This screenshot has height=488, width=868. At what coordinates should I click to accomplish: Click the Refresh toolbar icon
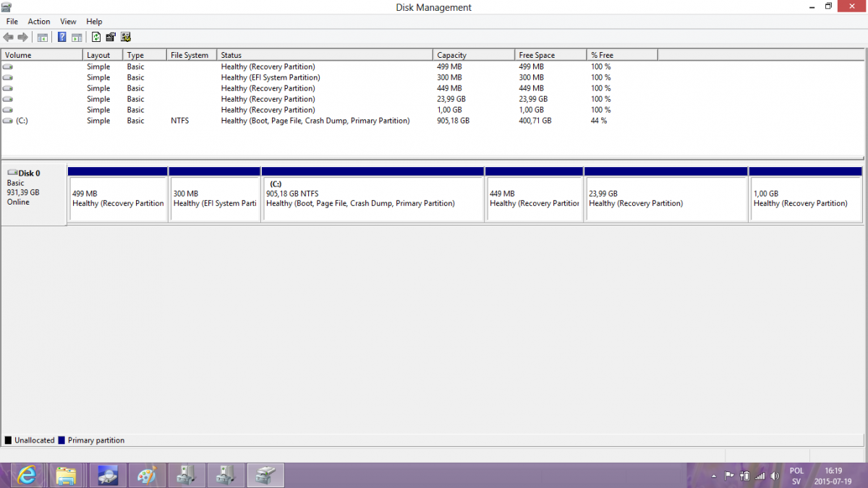click(96, 37)
